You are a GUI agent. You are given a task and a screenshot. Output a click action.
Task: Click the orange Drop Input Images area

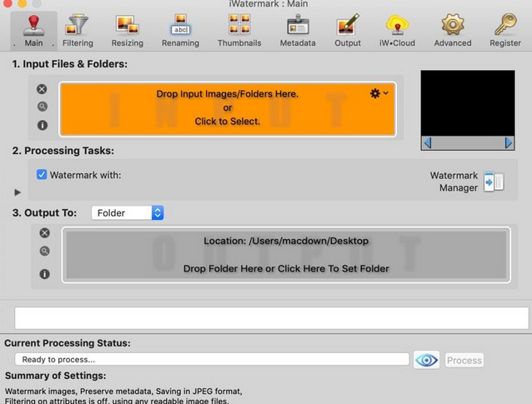tap(228, 109)
